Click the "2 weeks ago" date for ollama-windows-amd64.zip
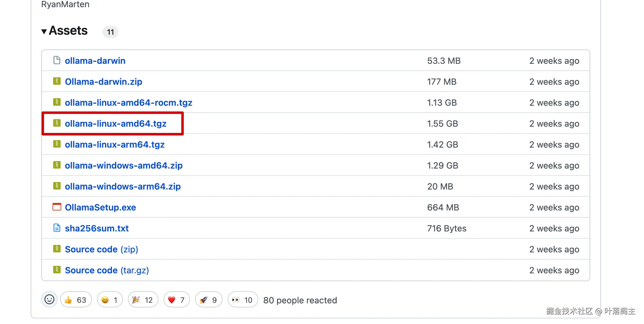This screenshot has width=644, height=324. click(554, 165)
